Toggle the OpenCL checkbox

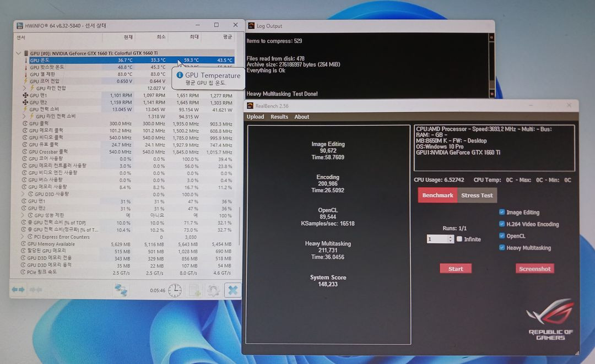pos(502,236)
